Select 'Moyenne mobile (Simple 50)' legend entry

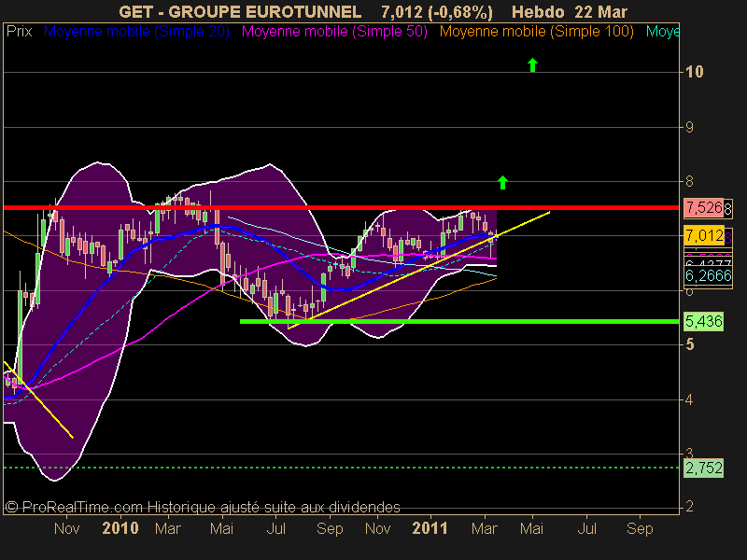click(x=334, y=32)
